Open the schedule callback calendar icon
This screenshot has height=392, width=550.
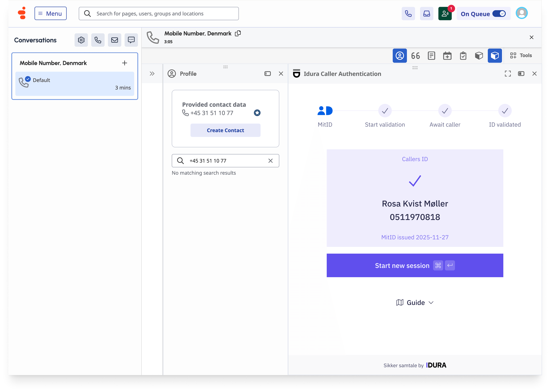447,56
